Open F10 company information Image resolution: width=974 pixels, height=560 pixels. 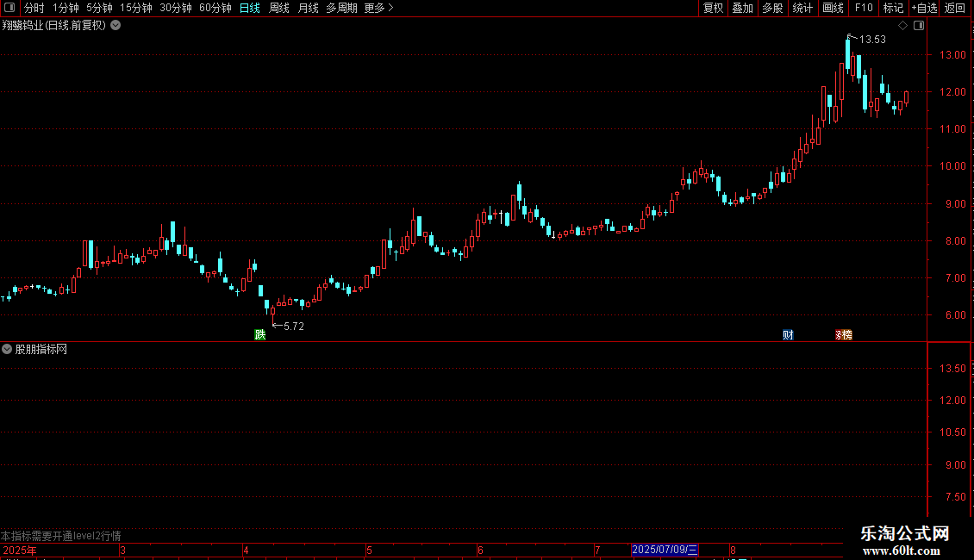point(864,8)
